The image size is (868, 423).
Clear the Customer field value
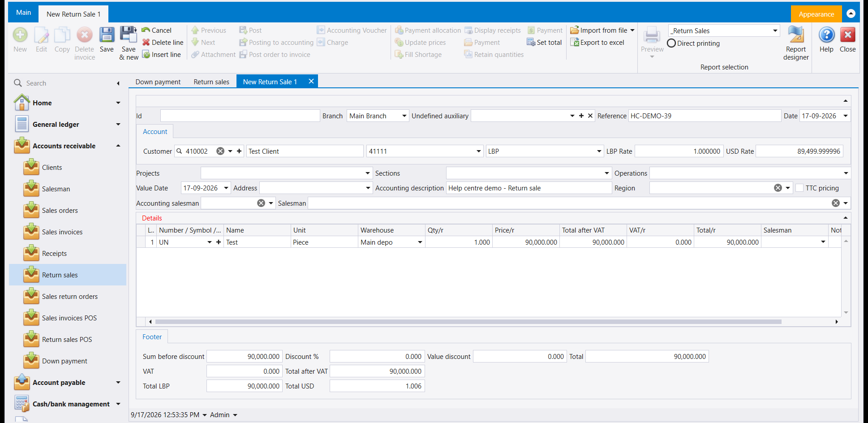[220, 151]
